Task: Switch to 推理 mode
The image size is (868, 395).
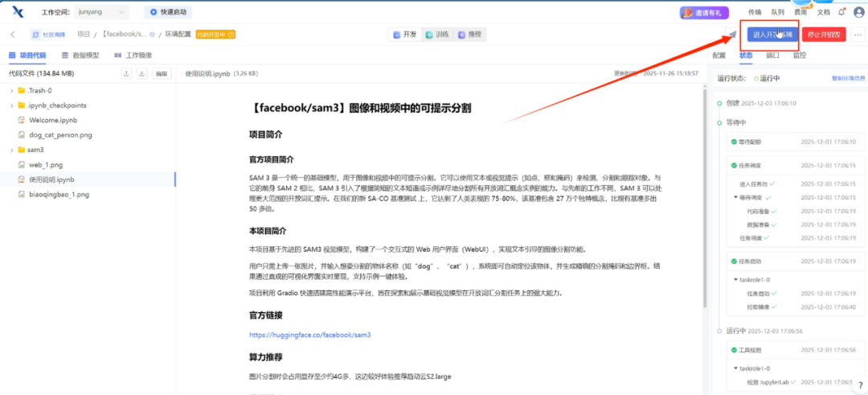Action: [x=469, y=35]
